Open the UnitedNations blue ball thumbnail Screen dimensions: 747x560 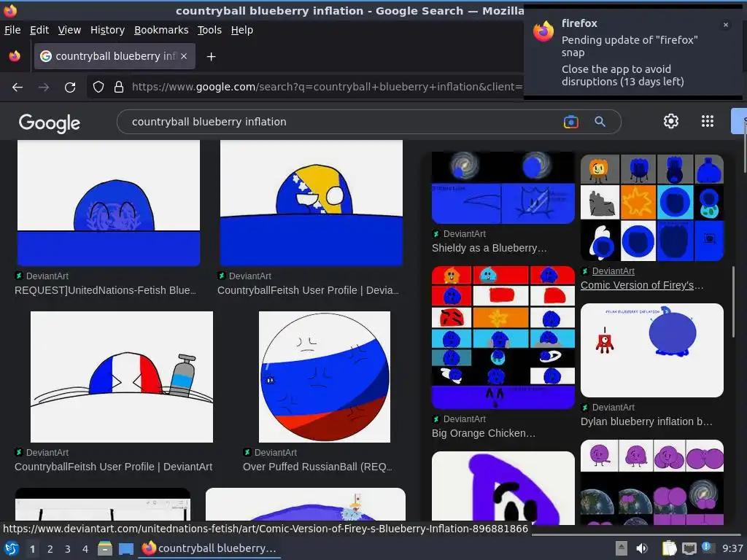click(x=109, y=203)
